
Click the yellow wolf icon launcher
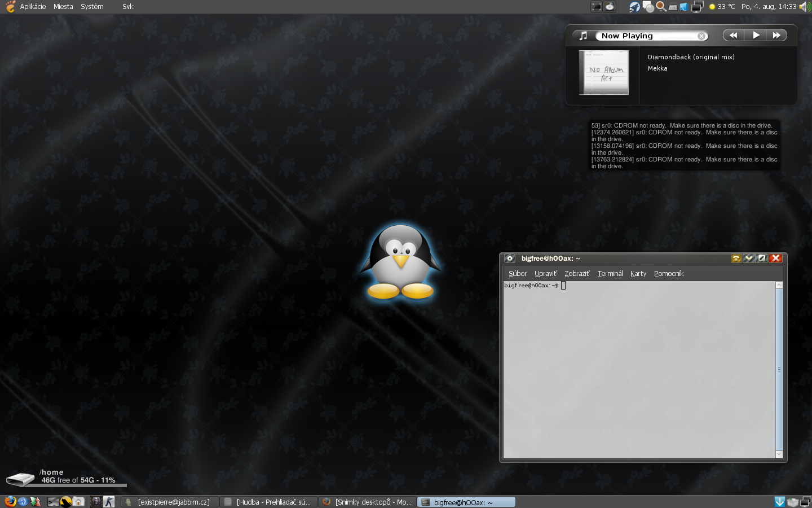[x=66, y=501]
